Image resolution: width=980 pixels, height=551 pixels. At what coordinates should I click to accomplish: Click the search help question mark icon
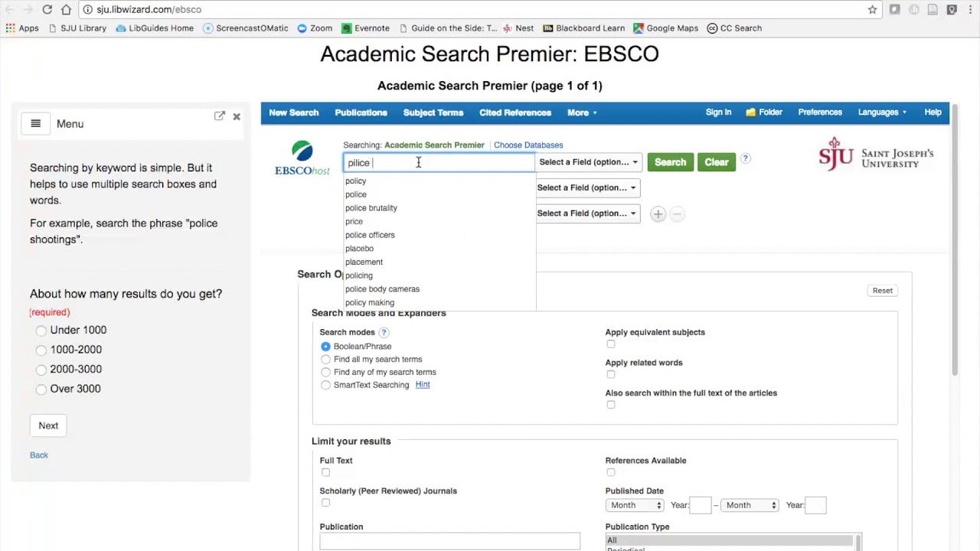745,159
